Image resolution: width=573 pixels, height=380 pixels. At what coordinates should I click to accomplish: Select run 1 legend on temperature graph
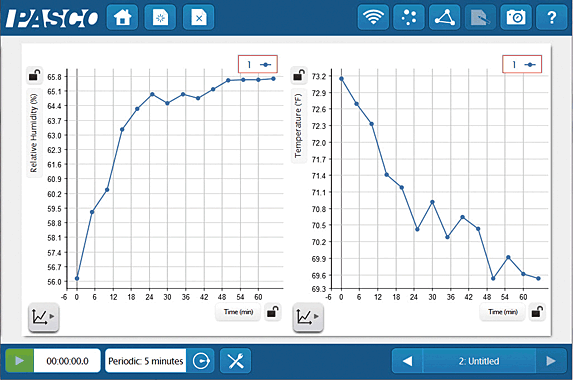point(522,64)
